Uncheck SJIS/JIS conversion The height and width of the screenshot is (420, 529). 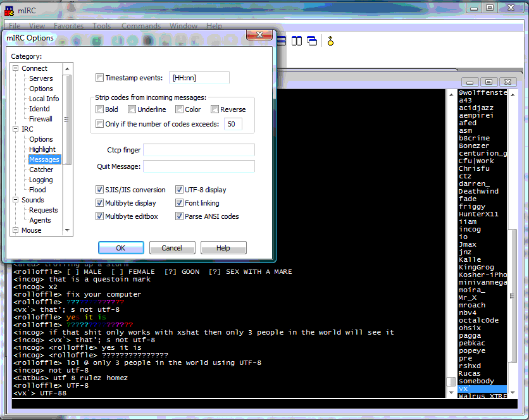click(99, 190)
